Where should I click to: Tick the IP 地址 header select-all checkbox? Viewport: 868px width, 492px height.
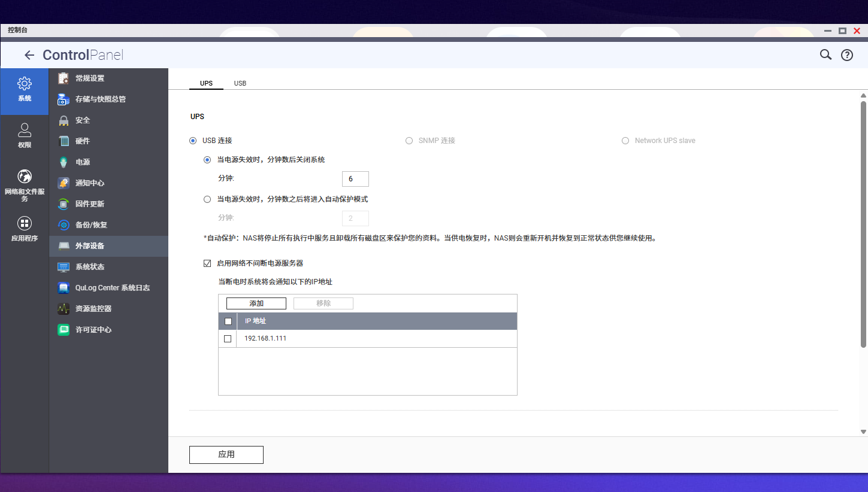pyautogui.click(x=228, y=321)
